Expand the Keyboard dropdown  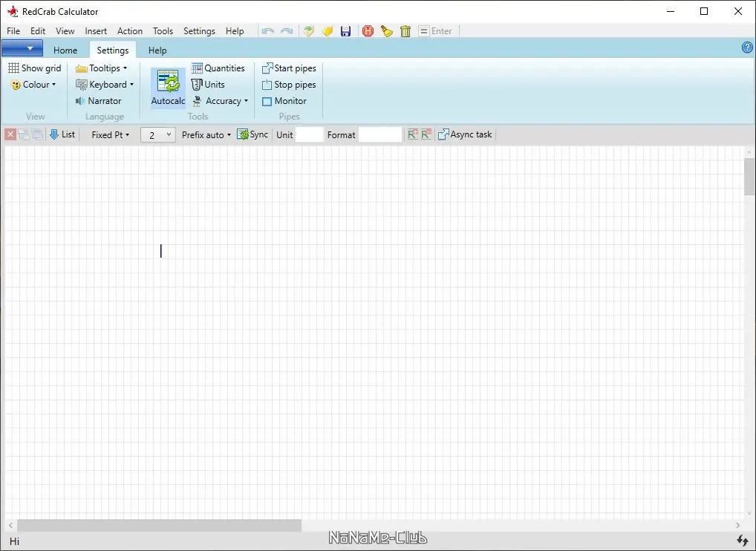105,85
